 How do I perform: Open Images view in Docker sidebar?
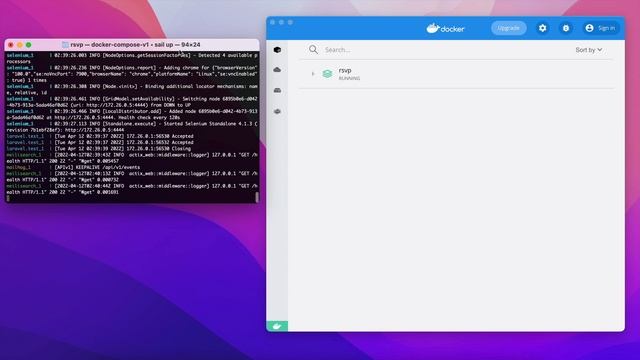click(277, 70)
